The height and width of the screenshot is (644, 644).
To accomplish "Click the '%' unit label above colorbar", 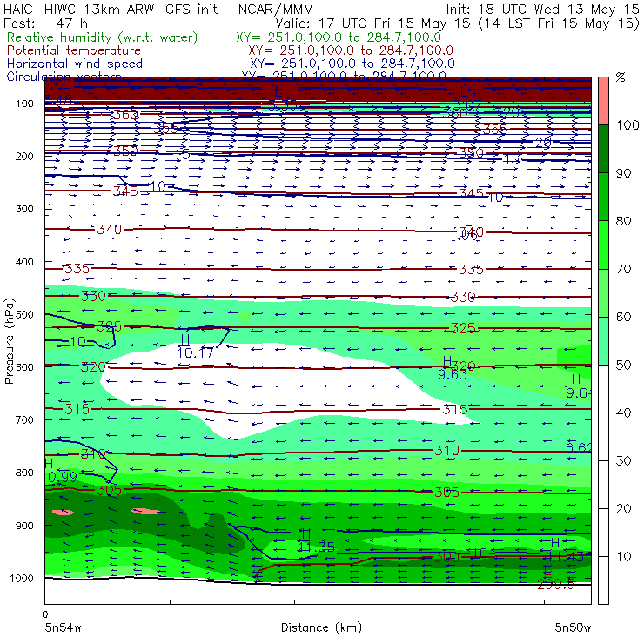I will click(621, 77).
